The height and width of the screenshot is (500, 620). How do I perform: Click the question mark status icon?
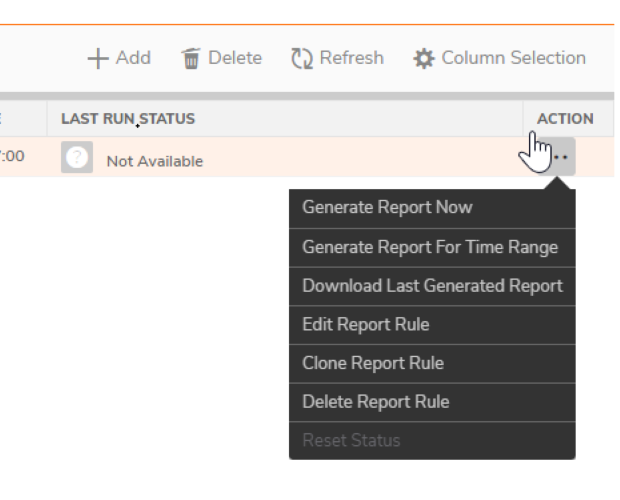(x=77, y=159)
